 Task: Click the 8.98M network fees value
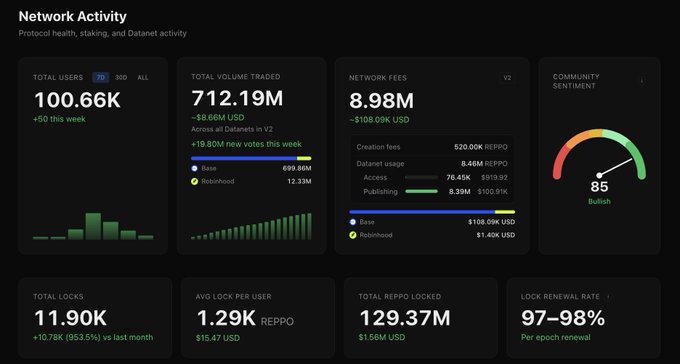click(x=382, y=101)
